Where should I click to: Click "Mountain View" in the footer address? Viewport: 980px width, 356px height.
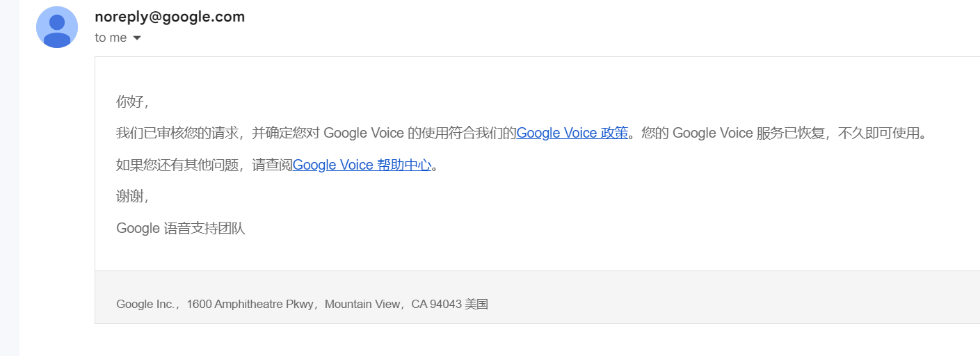pos(362,304)
